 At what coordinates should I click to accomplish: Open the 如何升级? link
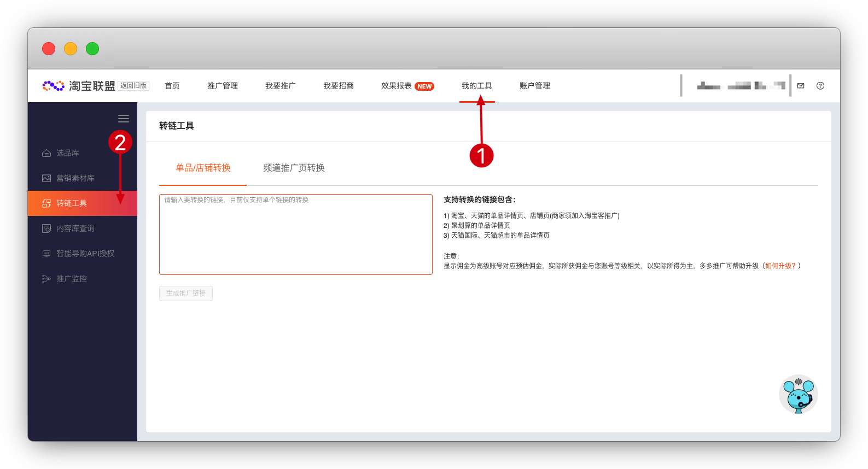pyautogui.click(x=780, y=266)
